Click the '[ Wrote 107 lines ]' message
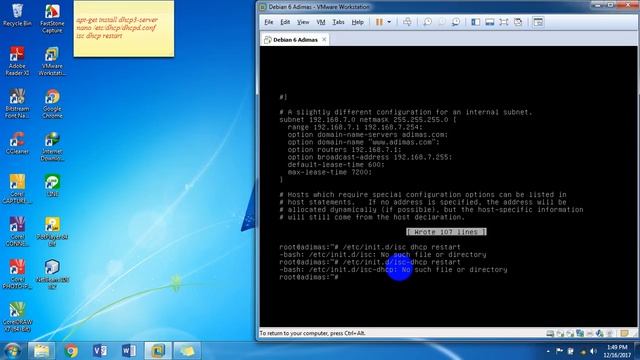This screenshot has width=640, height=360. (446, 232)
